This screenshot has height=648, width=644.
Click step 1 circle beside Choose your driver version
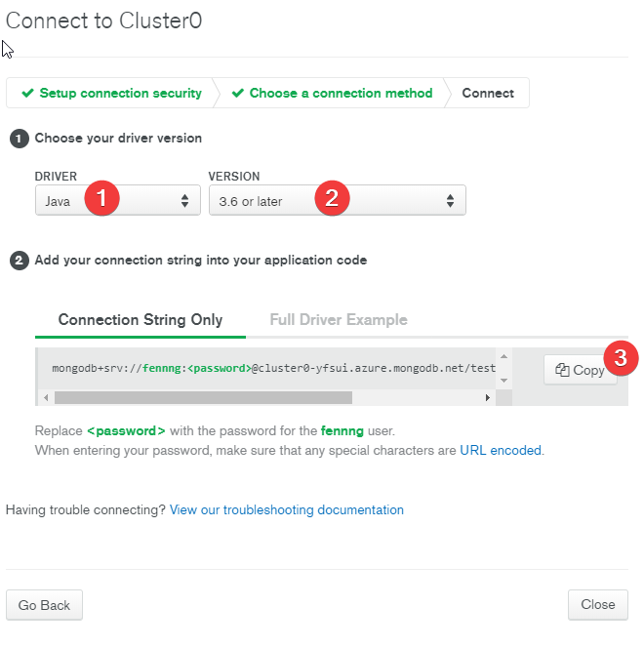19,139
